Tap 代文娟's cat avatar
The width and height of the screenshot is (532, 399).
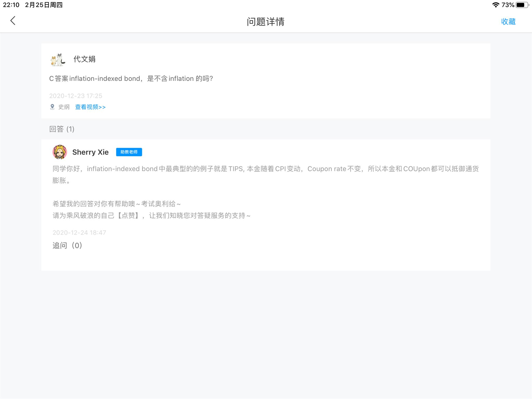[x=58, y=59]
